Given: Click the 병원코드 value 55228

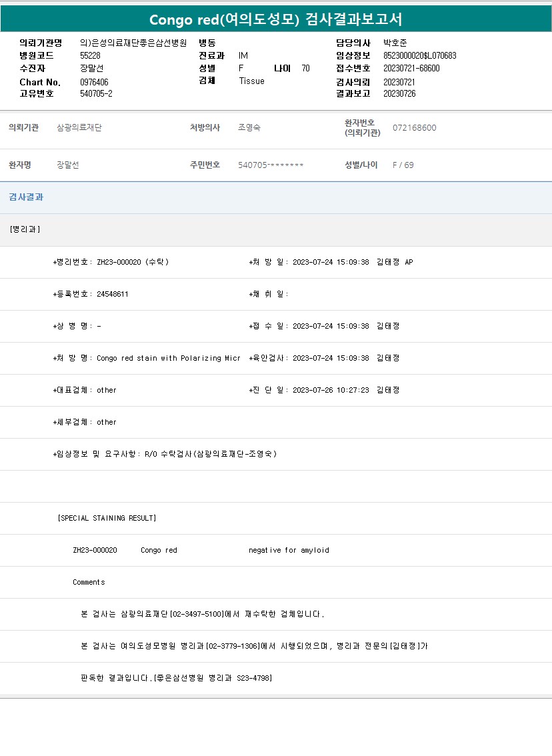Looking at the screenshot, I should (x=90, y=55).
